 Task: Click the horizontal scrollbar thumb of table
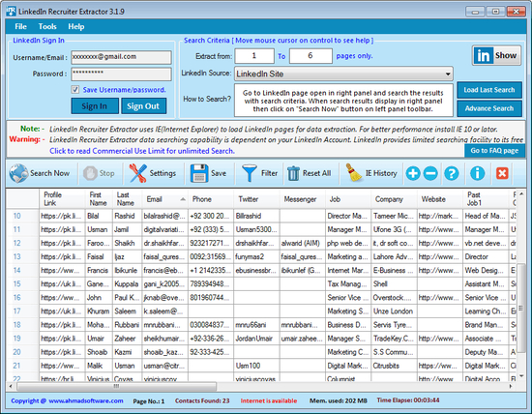tap(117, 386)
